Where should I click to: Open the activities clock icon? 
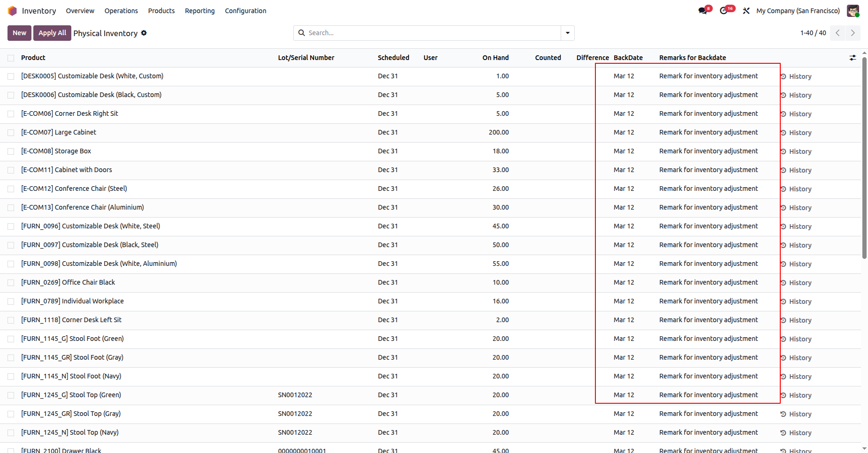[724, 11]
